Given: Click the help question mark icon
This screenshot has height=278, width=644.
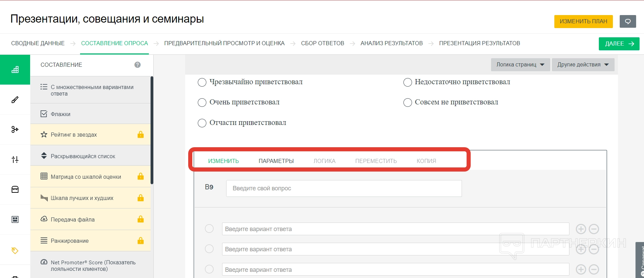Looking at the screenshot, I should pyautogui.click(x=138, y=65).
